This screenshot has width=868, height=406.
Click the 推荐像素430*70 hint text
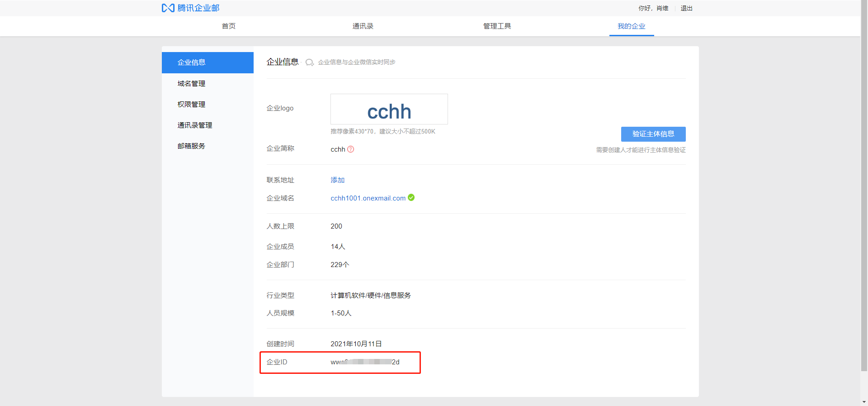click(x=383, y=132)
